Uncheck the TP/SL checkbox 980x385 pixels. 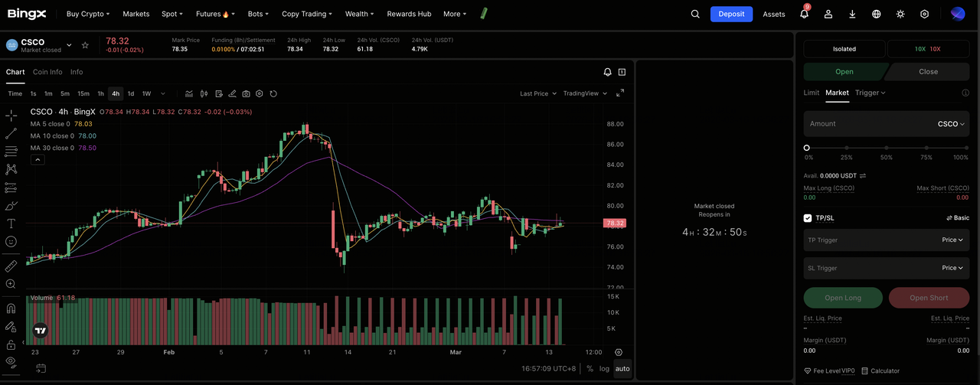808,218
